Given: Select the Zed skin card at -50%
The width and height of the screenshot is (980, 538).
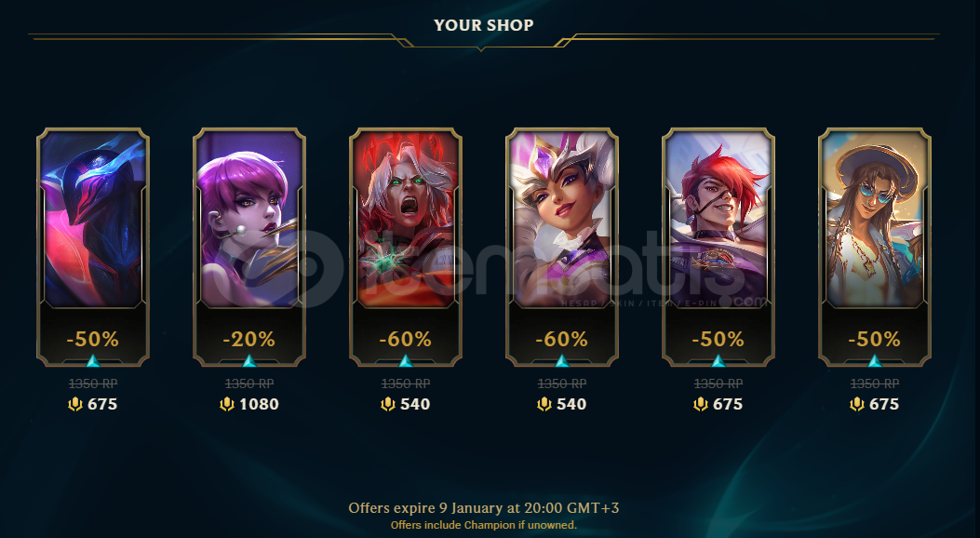Looking at the screenshot, I should [93, 247].
